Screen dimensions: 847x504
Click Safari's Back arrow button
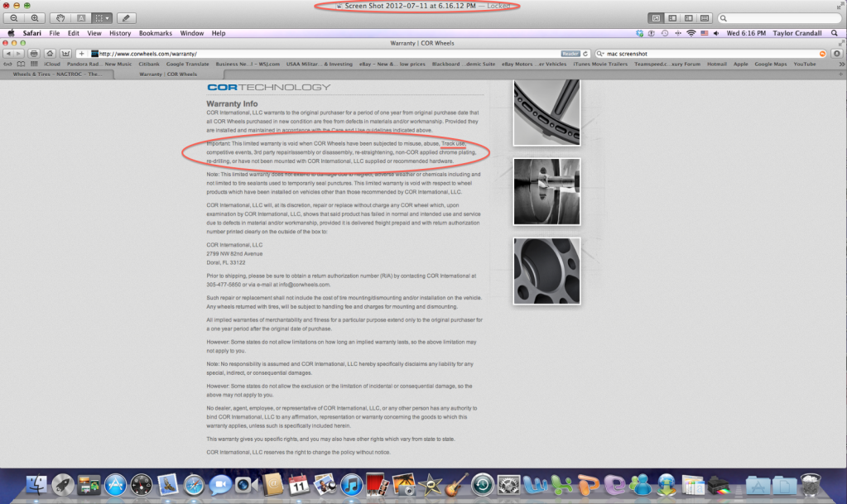pyautogui.click(x=8, y=54)
